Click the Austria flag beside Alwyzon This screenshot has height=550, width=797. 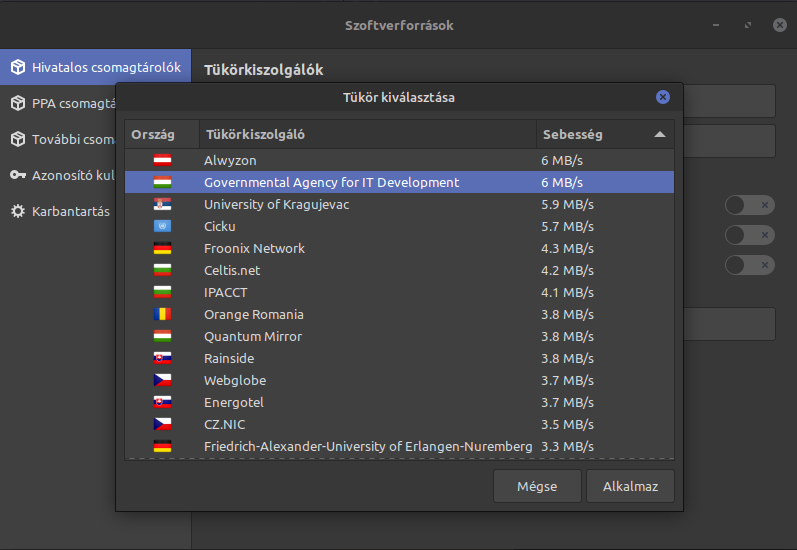click(162, 160)
